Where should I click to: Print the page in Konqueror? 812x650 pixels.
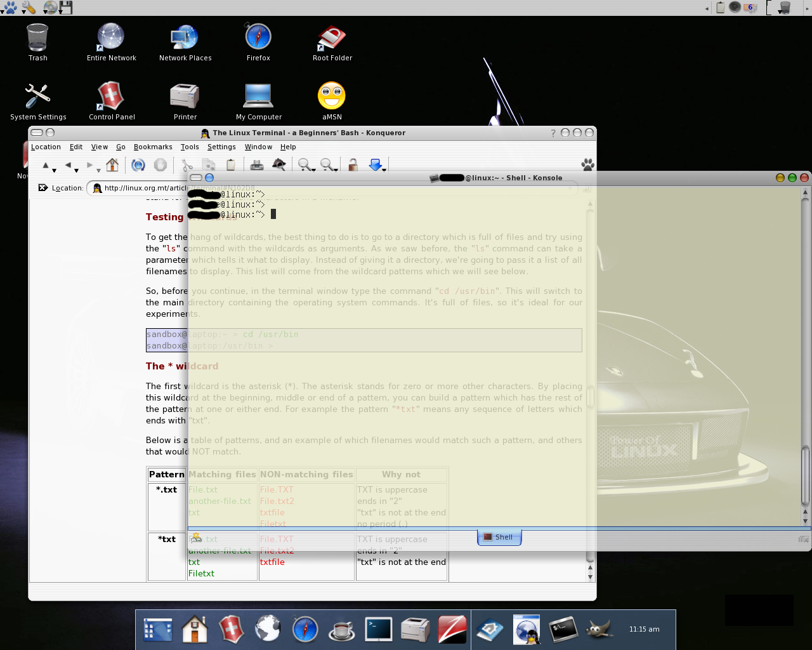click(256, 165)
